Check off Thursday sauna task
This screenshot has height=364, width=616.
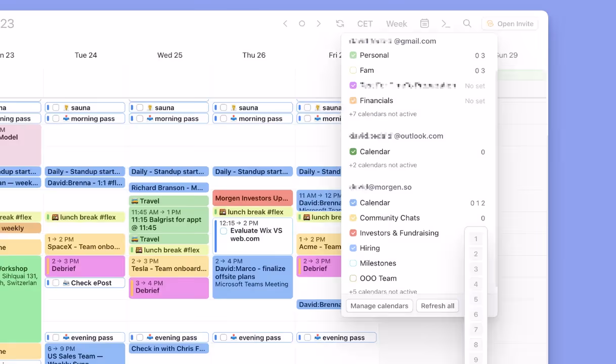pos(224,108)
